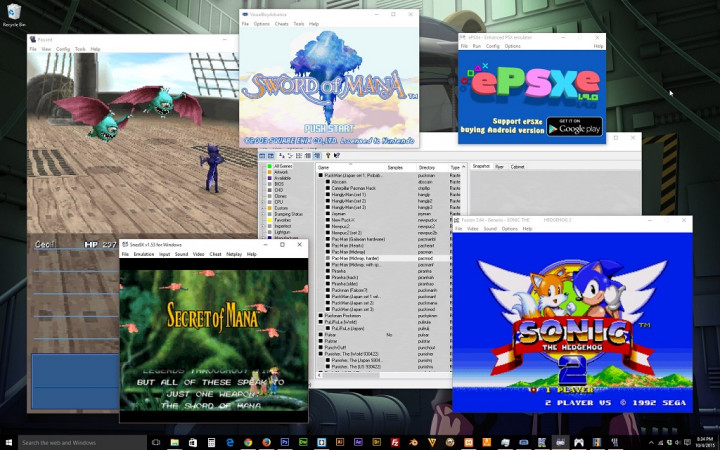Toggle the first view icon in MAME toolbar

[262, 156]
